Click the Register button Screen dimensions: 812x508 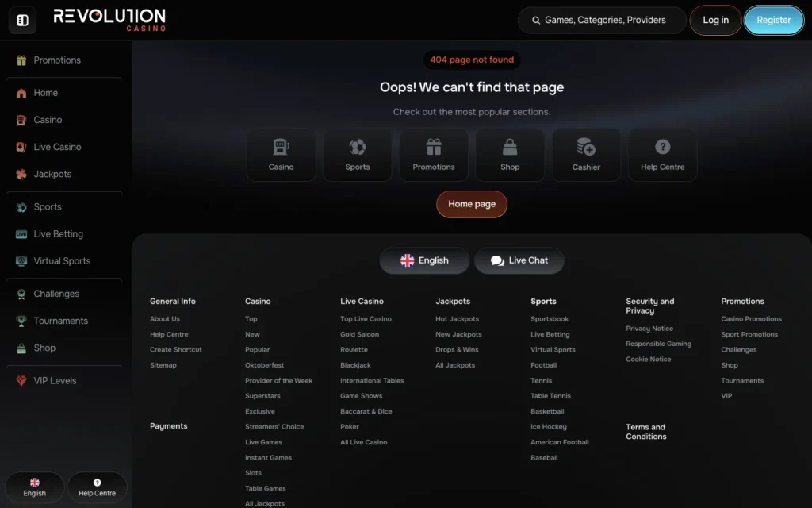(x=774, y=20)
